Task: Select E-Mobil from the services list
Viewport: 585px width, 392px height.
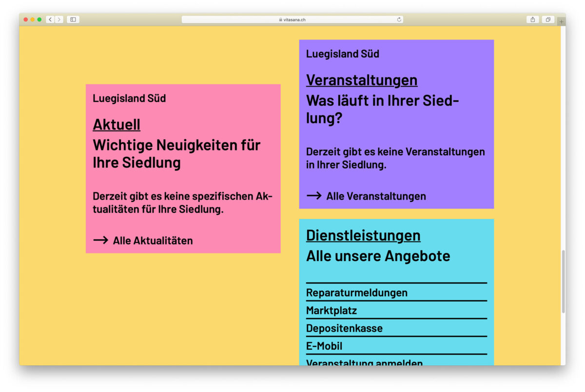Action: [324, 346]
